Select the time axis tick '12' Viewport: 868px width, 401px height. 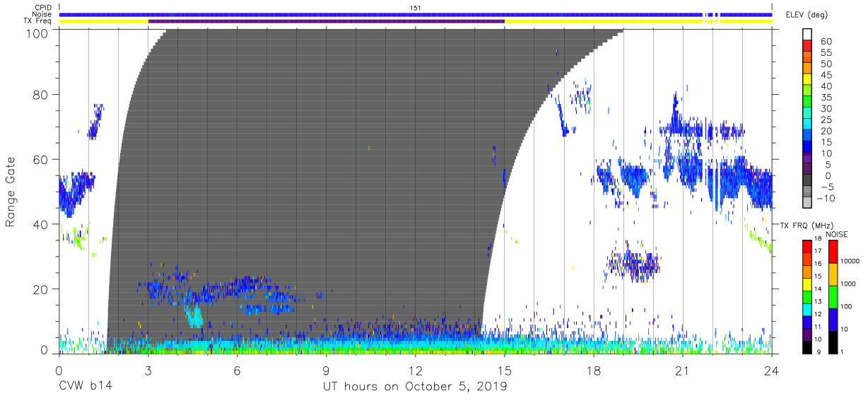(416, 371)
